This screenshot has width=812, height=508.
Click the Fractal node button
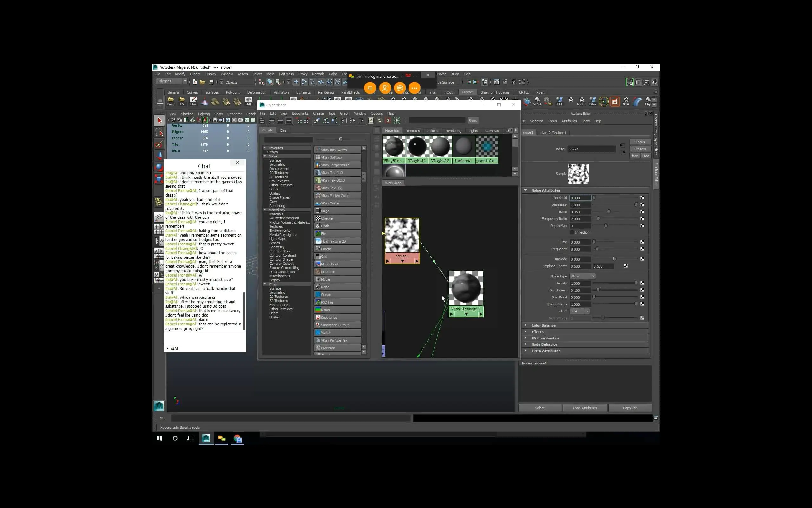click(337, 249)
